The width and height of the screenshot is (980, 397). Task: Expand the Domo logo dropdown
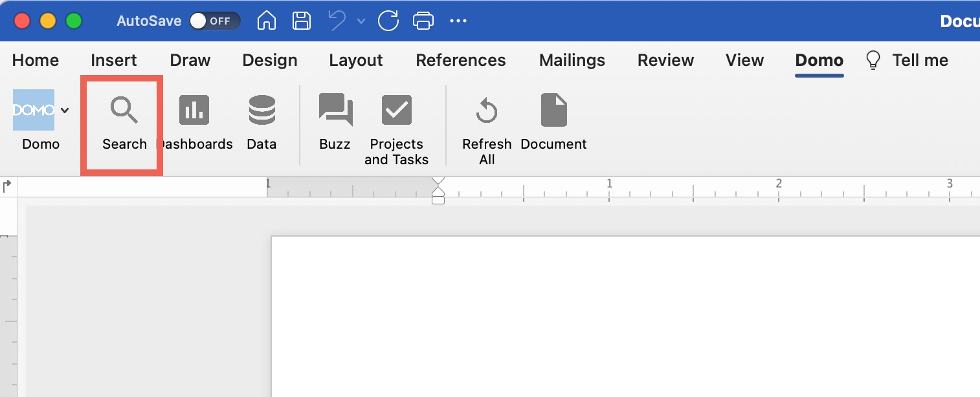(x=65, y=110)
